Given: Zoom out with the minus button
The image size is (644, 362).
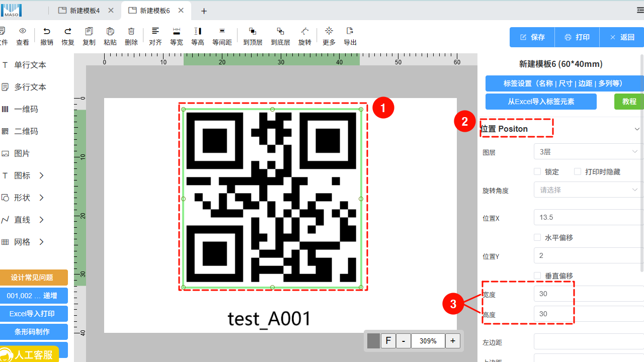Looking at the screenshot, I should [404, 341].
